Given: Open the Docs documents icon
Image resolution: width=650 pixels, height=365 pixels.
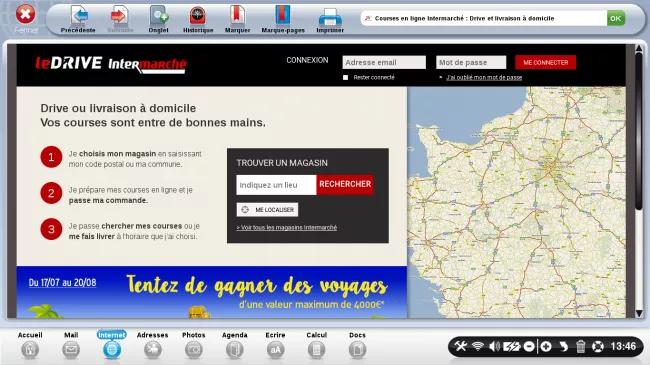Looking at the screenshot, I should 357,350.
